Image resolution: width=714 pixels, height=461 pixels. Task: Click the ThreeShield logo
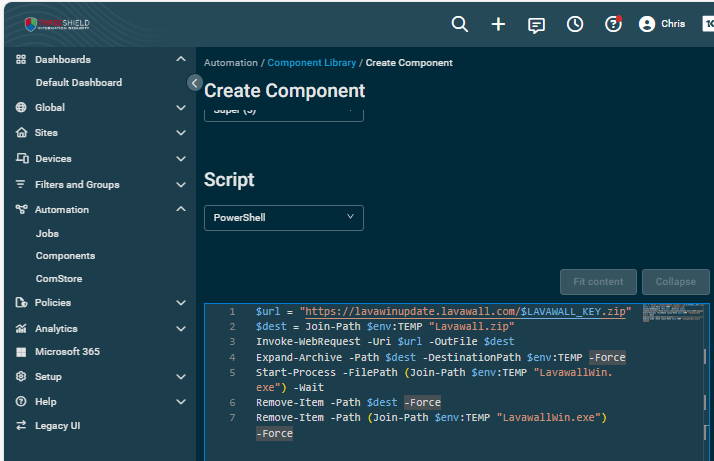coord(57,24)
